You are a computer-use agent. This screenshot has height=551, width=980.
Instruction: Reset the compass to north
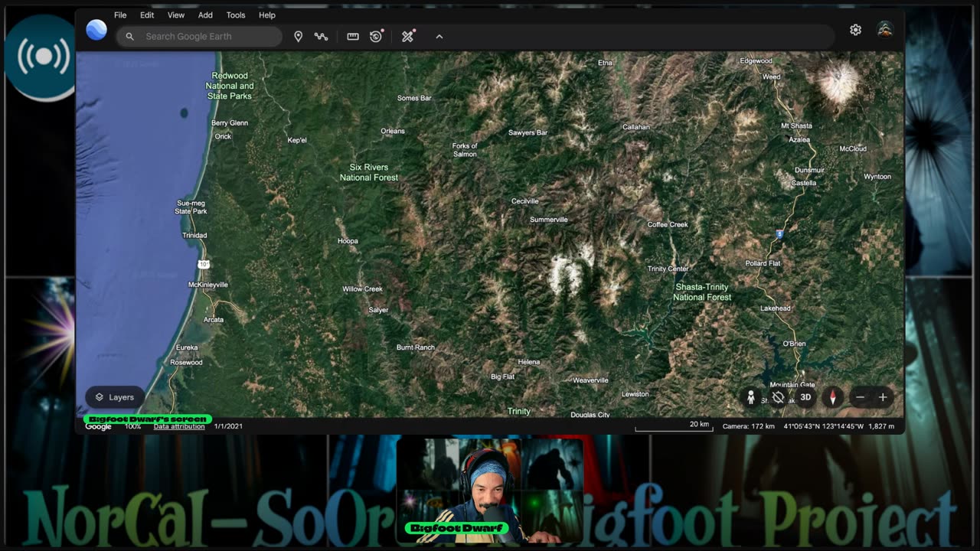point(833,397)
